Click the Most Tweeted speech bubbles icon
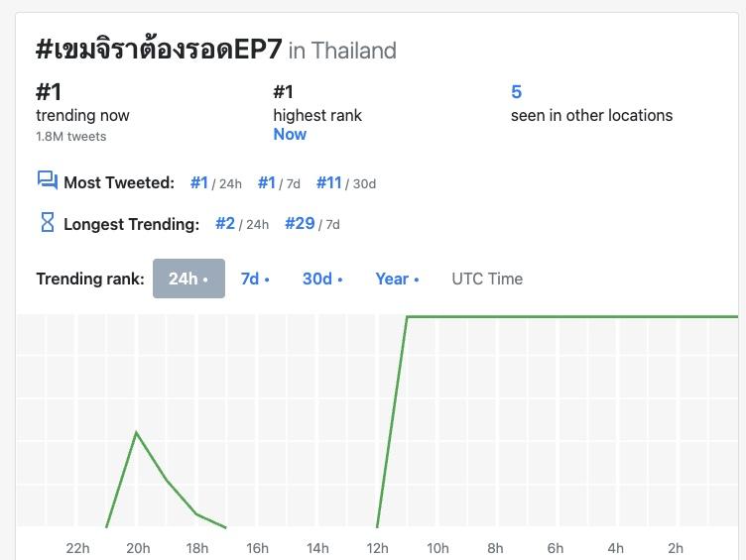 [47, 180]
